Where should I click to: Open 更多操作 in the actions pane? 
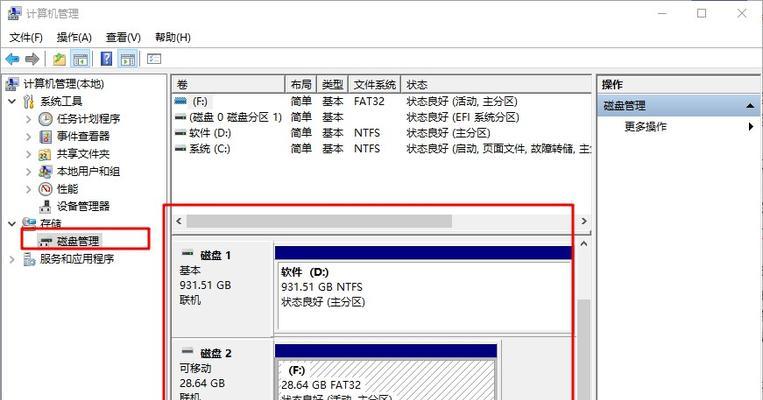(x=645, y=127)
